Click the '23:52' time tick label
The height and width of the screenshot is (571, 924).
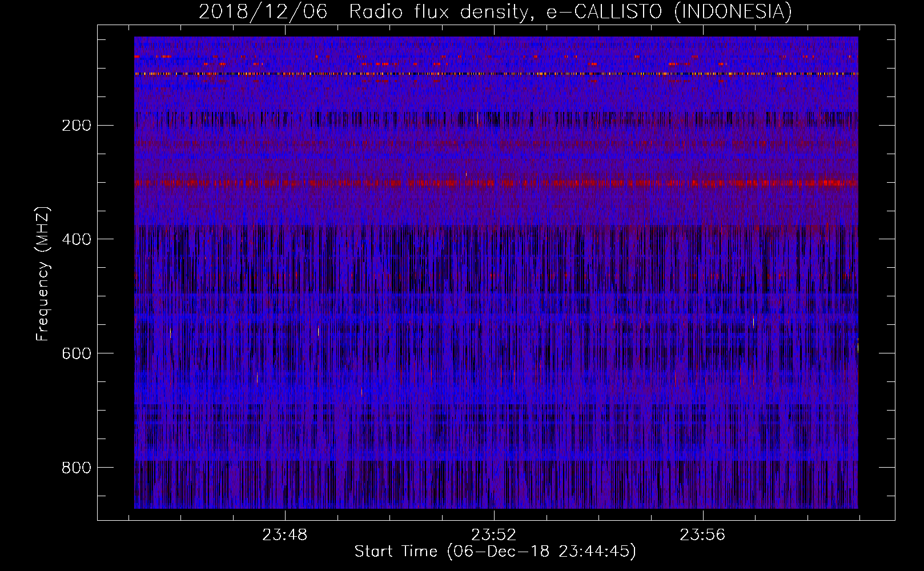[x=494, y=535]
